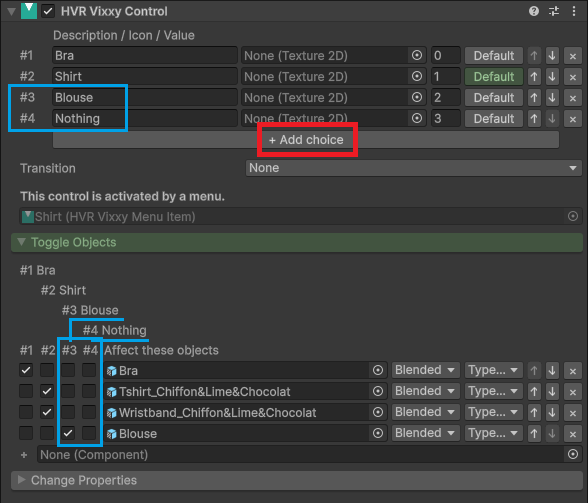Toggle the HVR Vixxy Control enabled checkbox
The image size is (588, 503).
point(48,11)
